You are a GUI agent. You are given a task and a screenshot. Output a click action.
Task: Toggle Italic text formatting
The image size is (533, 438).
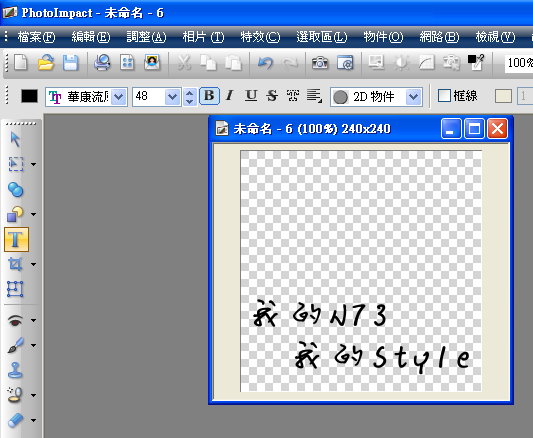230,96
